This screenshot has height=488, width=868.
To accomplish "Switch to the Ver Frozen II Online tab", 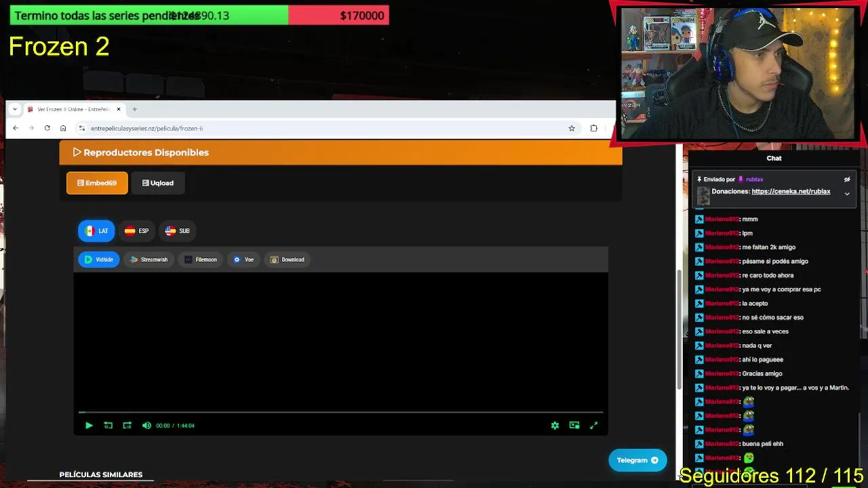I will click(x=74, y=109).
